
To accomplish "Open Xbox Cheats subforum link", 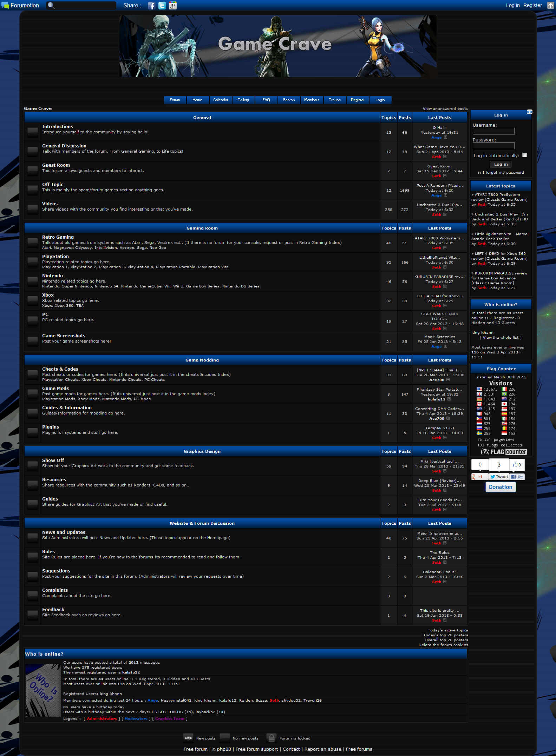I will (x=94, y=380).
